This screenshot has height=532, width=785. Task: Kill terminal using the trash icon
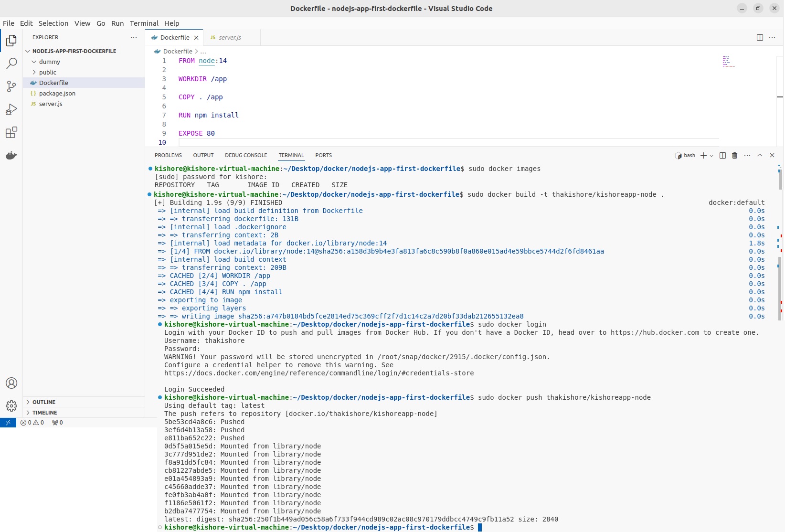click(x=735, y=155)
